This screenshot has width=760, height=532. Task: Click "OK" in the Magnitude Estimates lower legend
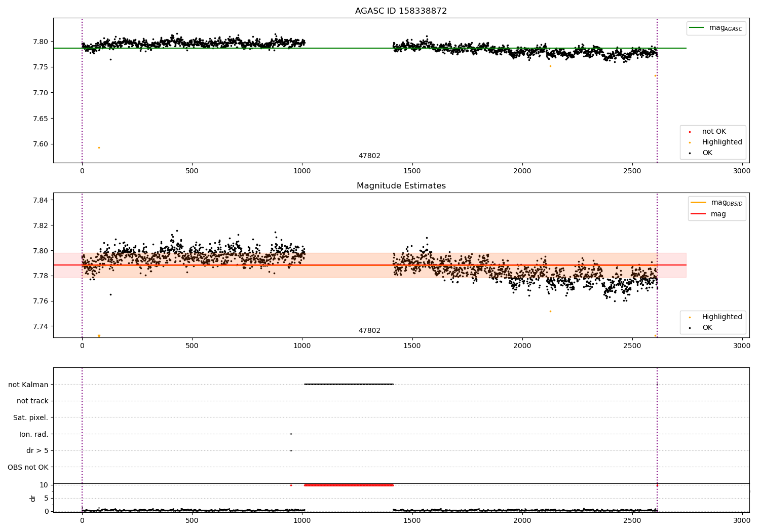[x=707, y=328]
